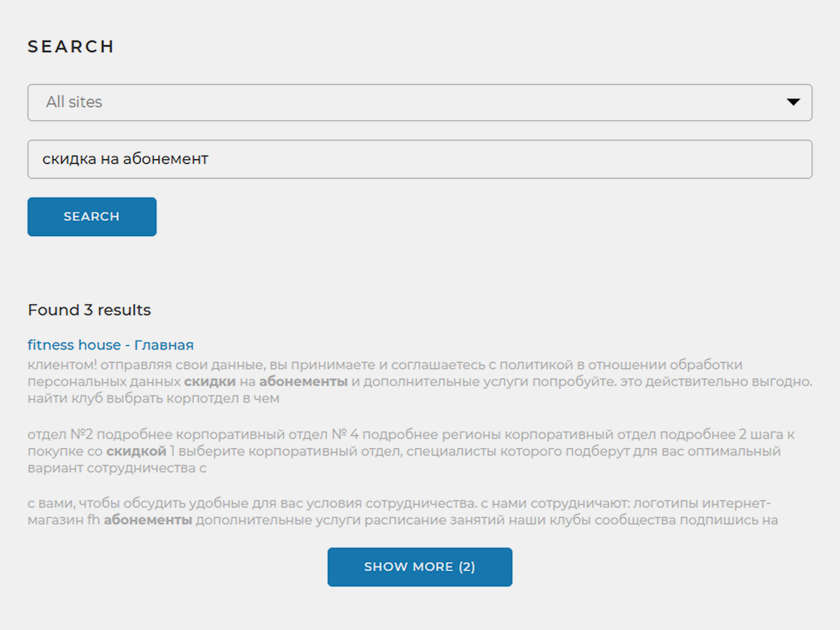Select the first snippet starting with 'клиентом!'

coord(419,381)
